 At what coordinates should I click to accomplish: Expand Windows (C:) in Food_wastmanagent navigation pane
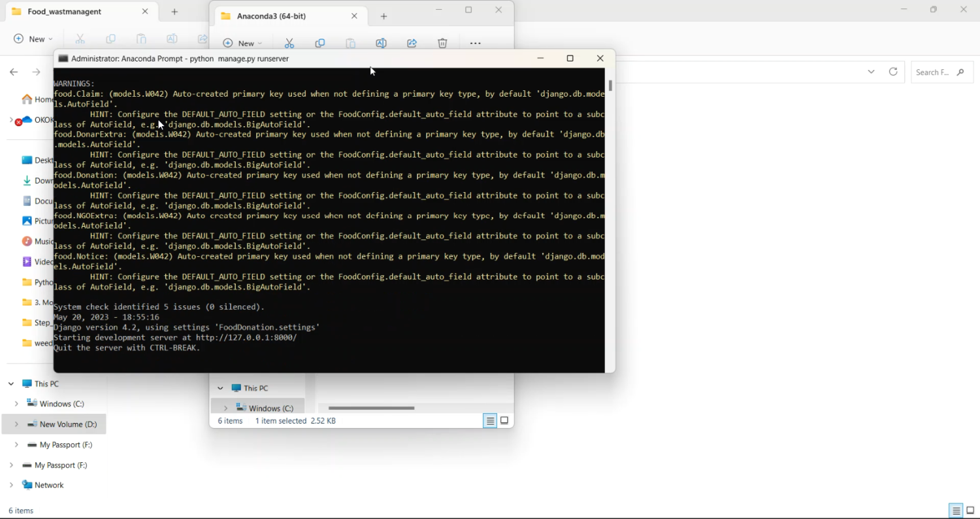(x=16, y=404)
